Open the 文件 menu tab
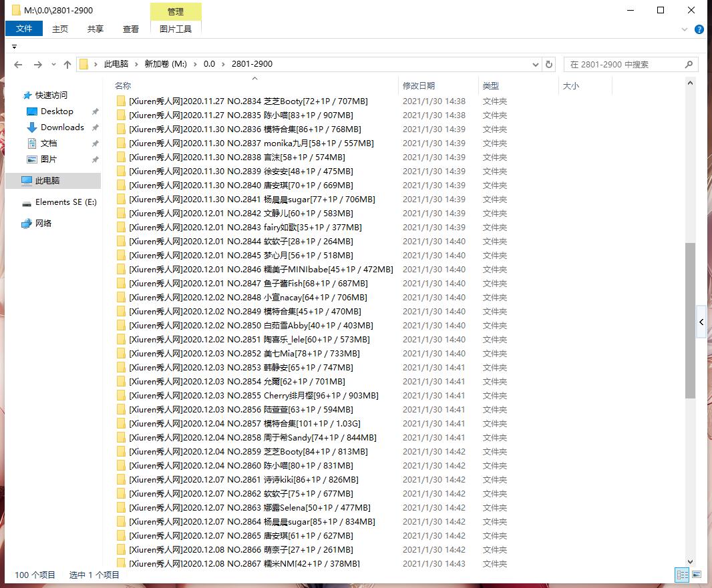 click(x=24, y=29)
